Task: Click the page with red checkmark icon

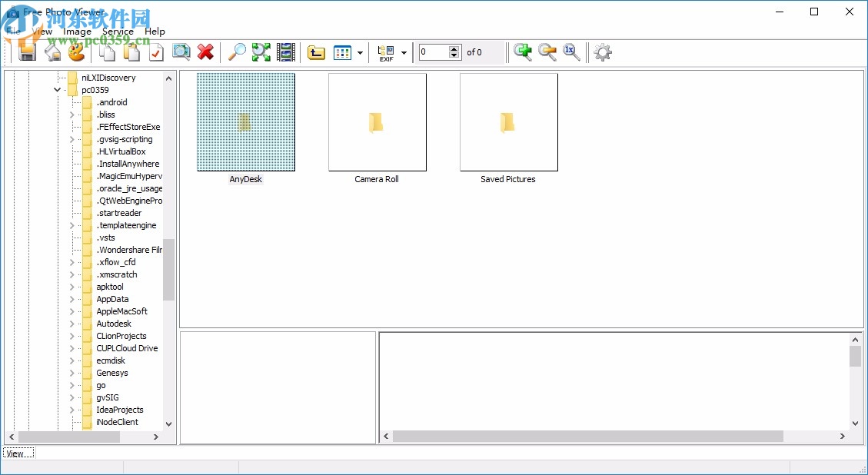Action: (156, 52)
